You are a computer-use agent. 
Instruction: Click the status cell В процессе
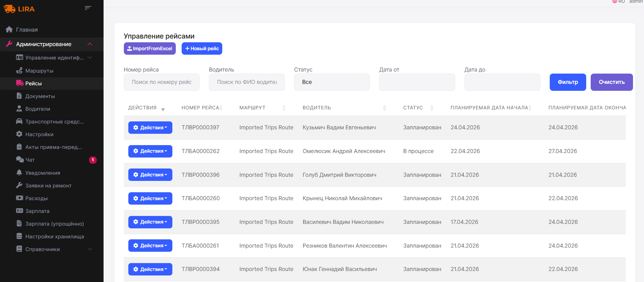point(418,151)
